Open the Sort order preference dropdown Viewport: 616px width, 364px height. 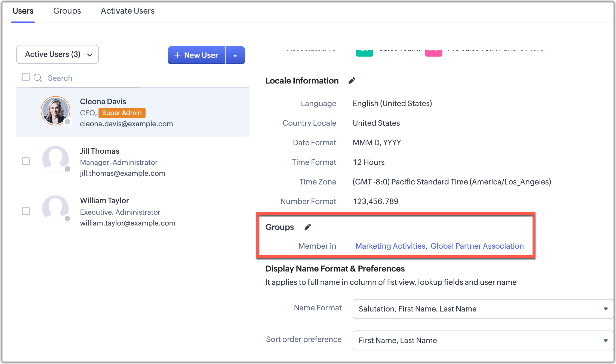(483, 340)
